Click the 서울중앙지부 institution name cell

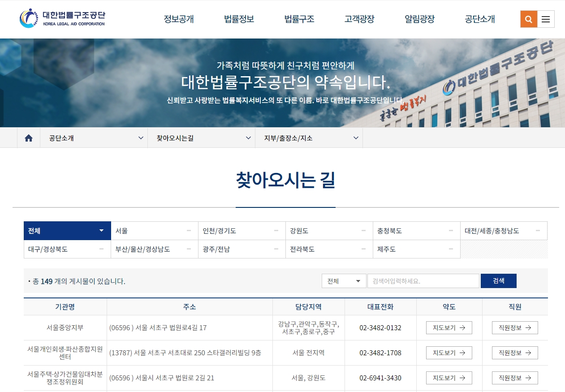click(x=65, y=327)
